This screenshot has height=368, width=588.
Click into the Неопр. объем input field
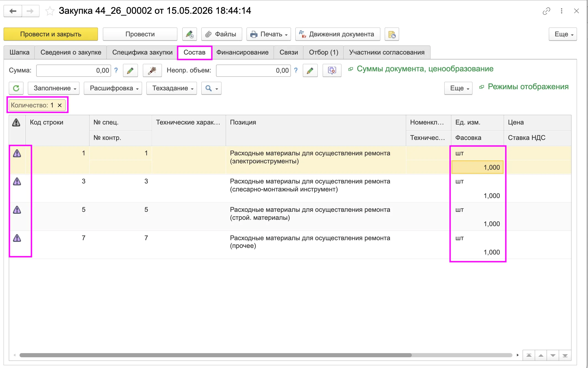coord(253,71)
